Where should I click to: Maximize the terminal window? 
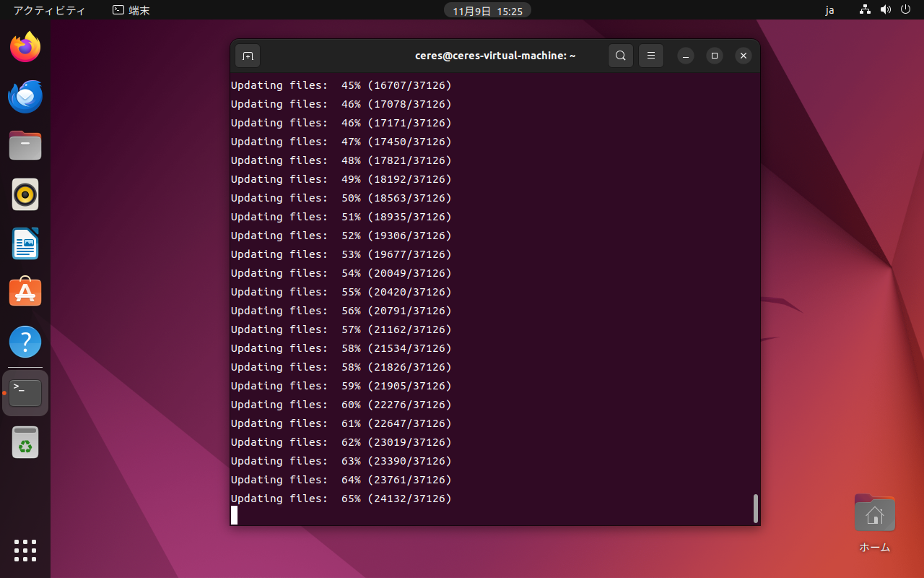(x=715, y=56)
